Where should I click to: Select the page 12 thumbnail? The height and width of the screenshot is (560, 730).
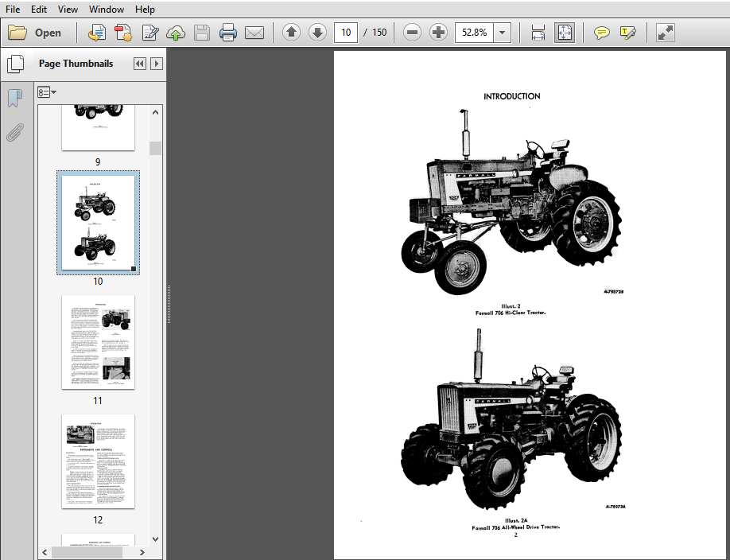tap(99, 461)
